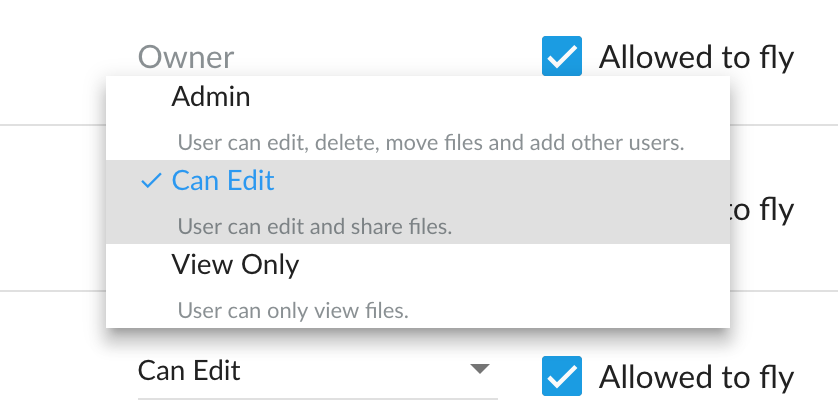Uncheck the top Allowed to fly checkbox

(x=562, y=57)
